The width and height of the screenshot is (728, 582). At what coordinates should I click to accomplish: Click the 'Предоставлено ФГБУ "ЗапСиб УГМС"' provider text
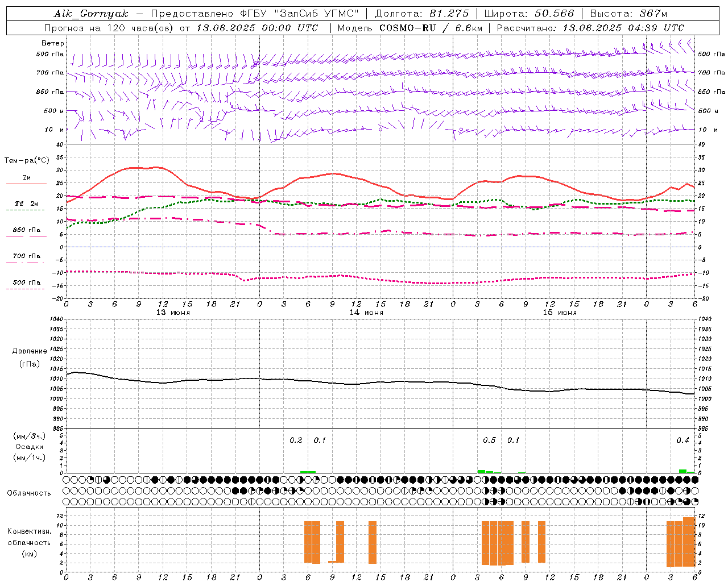point(255,14)
